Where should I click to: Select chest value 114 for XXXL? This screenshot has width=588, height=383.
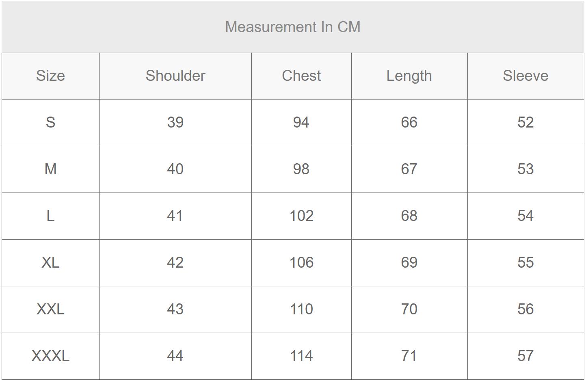tap(301, 356)
